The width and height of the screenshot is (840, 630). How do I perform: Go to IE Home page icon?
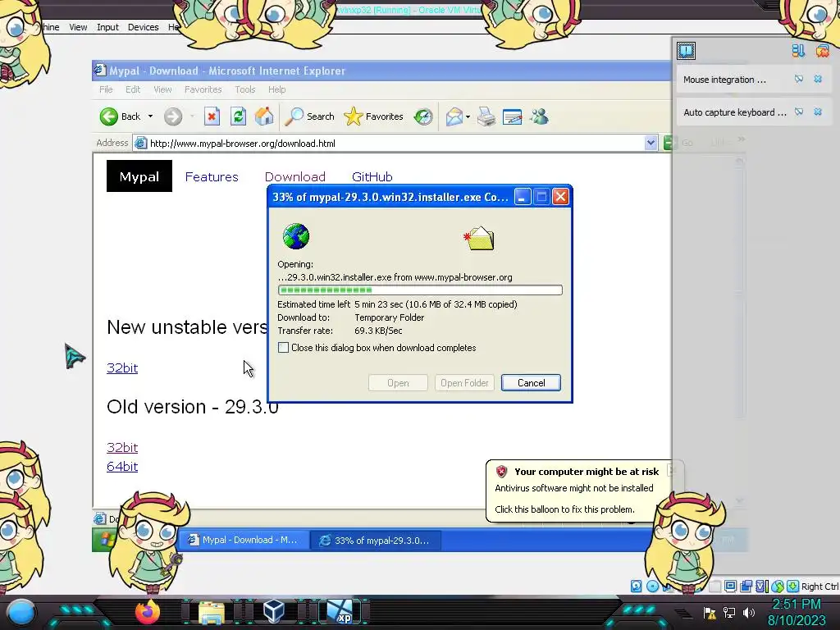(x=264, y=116)
